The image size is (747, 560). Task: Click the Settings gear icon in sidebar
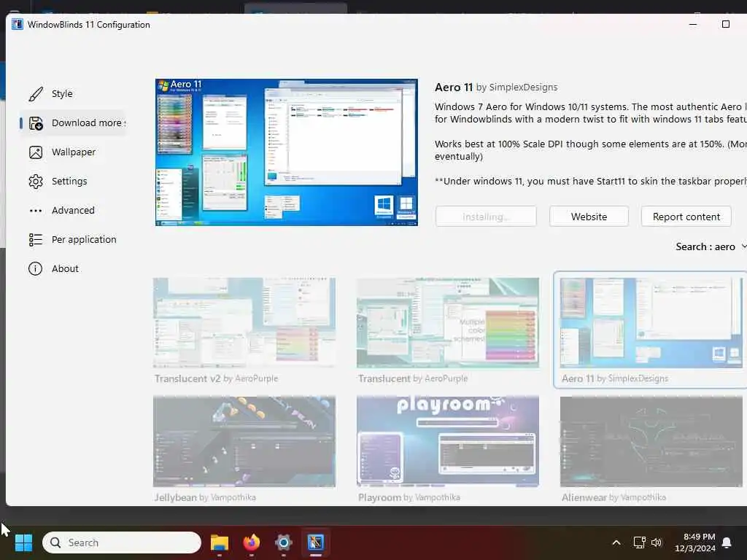[36, 182]
